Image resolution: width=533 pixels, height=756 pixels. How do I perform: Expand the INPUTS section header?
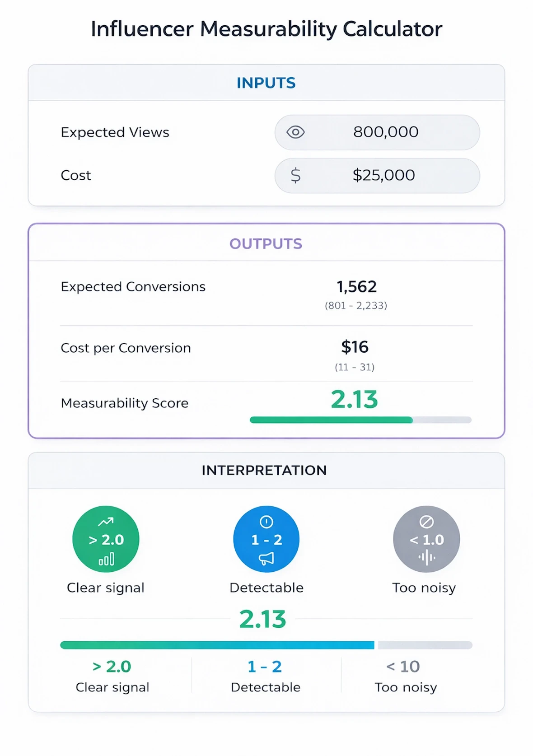click(266, 83)
